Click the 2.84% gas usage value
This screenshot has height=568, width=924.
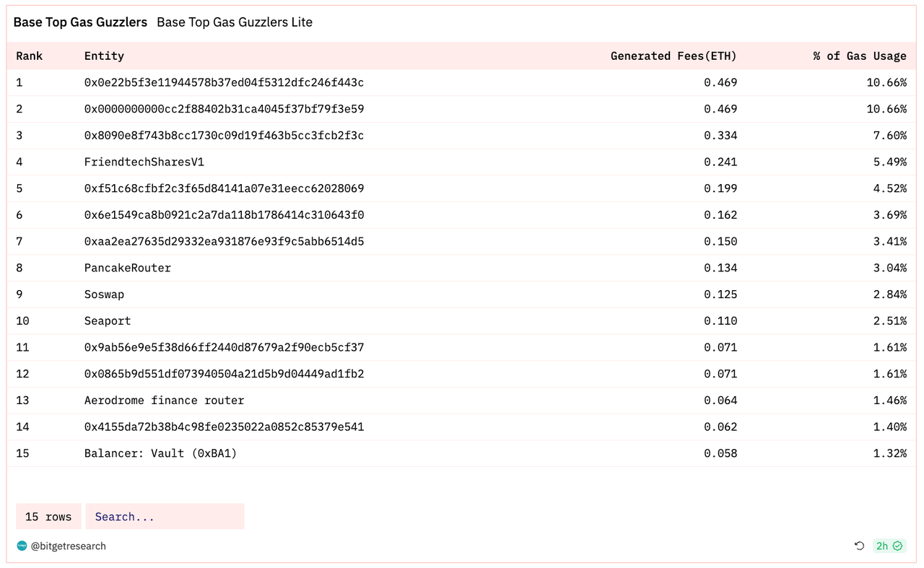(890, 294)
